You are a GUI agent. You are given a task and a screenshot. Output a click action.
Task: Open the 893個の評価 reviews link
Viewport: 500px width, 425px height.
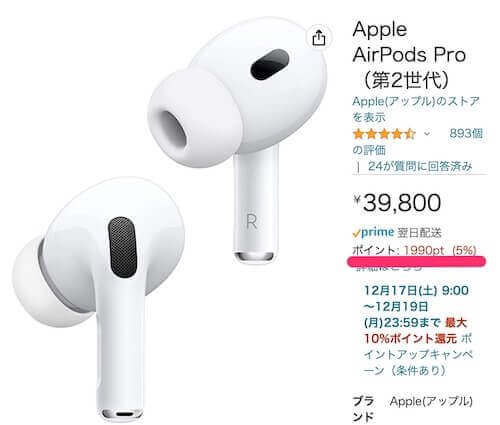pyautogui.click(x=418, y=142)
